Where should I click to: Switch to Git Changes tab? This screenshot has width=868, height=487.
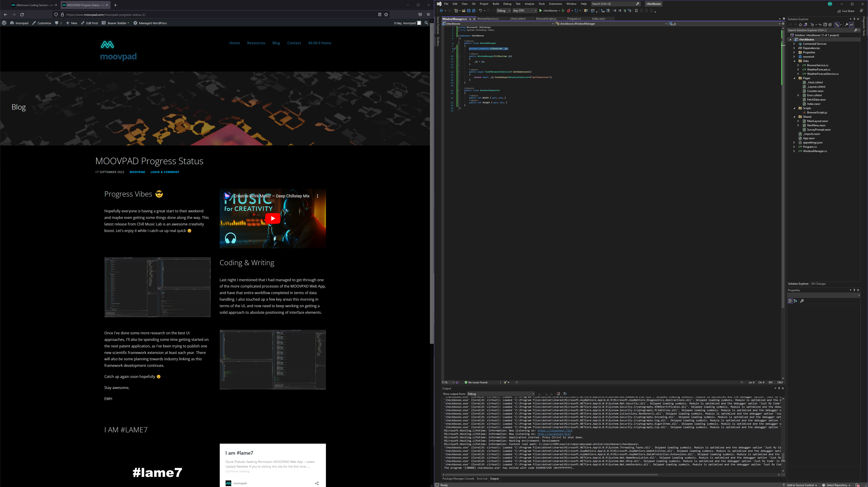coord(818,283)
